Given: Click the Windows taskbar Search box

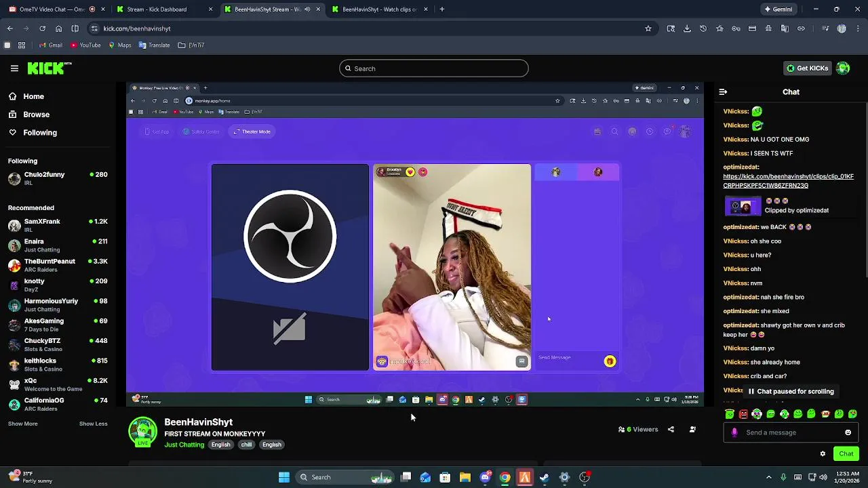Looking at the screenshot, I should (x=346, y=478).
